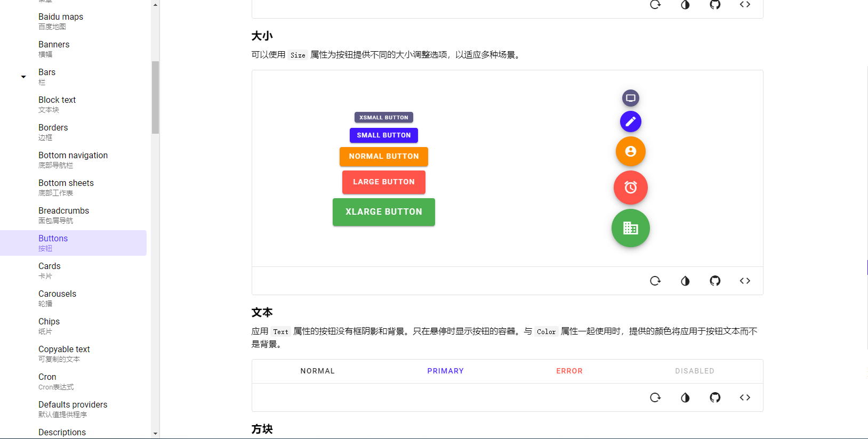Expand the Bars sidebar group
The width and height of the screenshot is (868, 439).
(x=23, y=77)
